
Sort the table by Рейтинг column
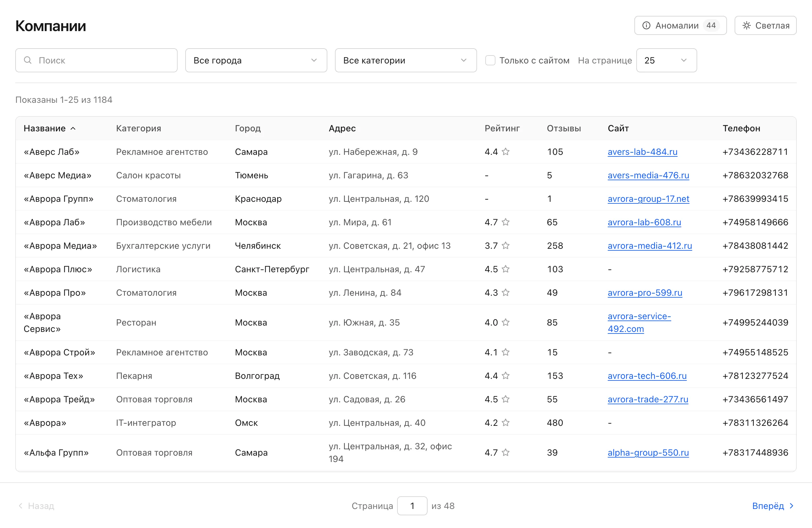pos(502,128)
